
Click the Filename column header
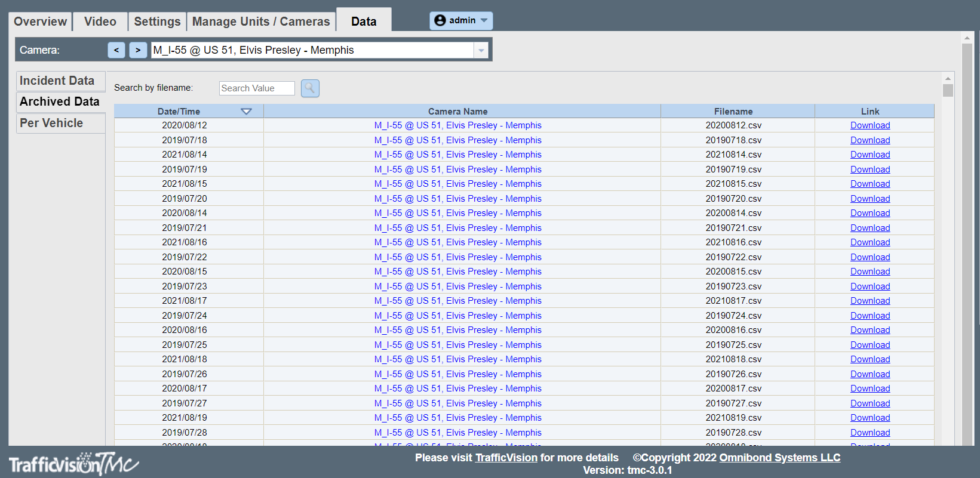738,111
